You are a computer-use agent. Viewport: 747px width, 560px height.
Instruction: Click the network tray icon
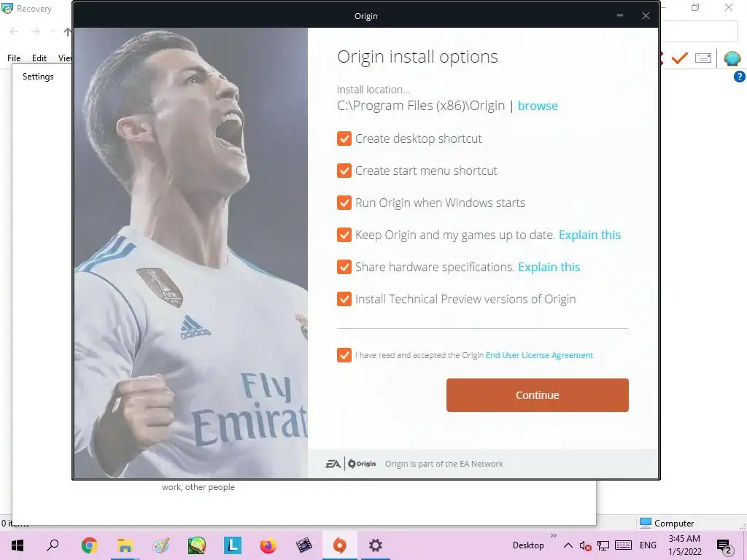click(603, 545)
